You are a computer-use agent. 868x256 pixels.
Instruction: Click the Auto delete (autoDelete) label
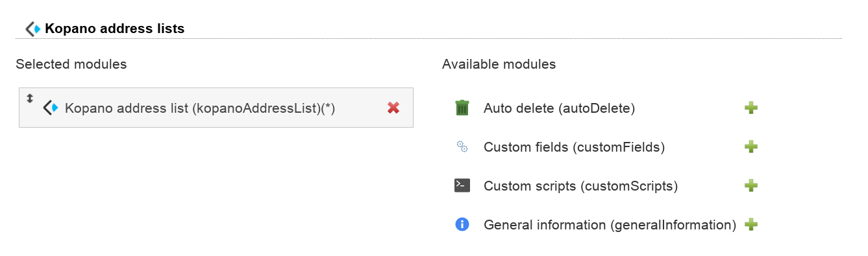click(x=559, y=108)
